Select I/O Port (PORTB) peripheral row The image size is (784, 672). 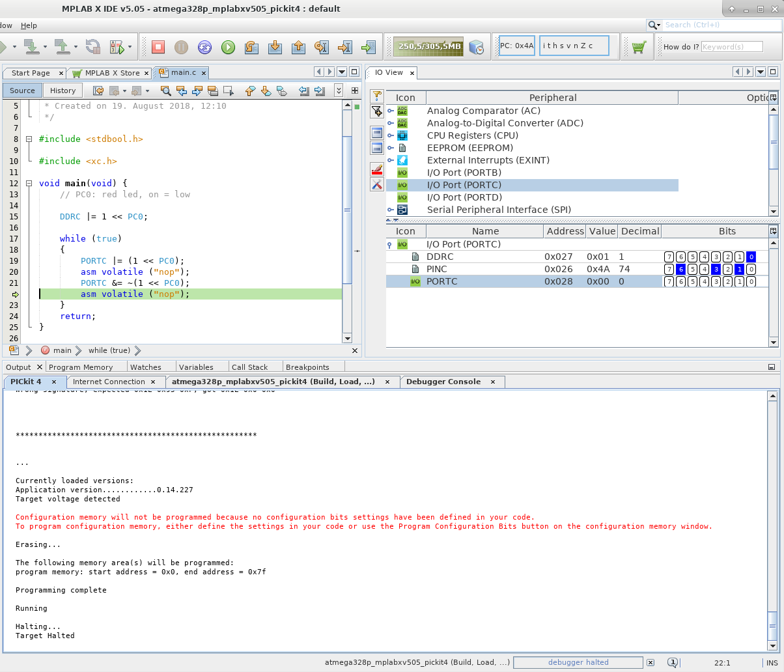coord(532,173)
